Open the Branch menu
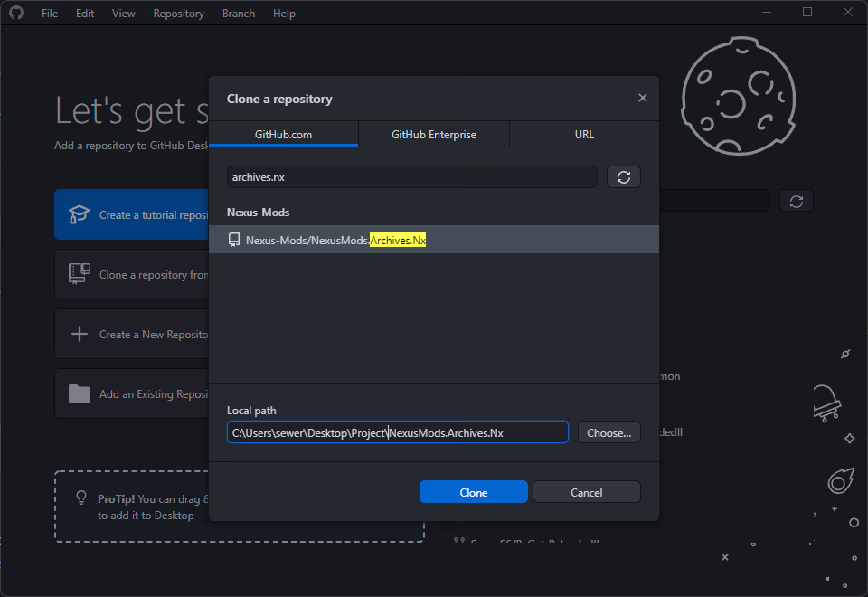Image resolution: width=868 pixels, height=597 pixels. click(239, 14)
